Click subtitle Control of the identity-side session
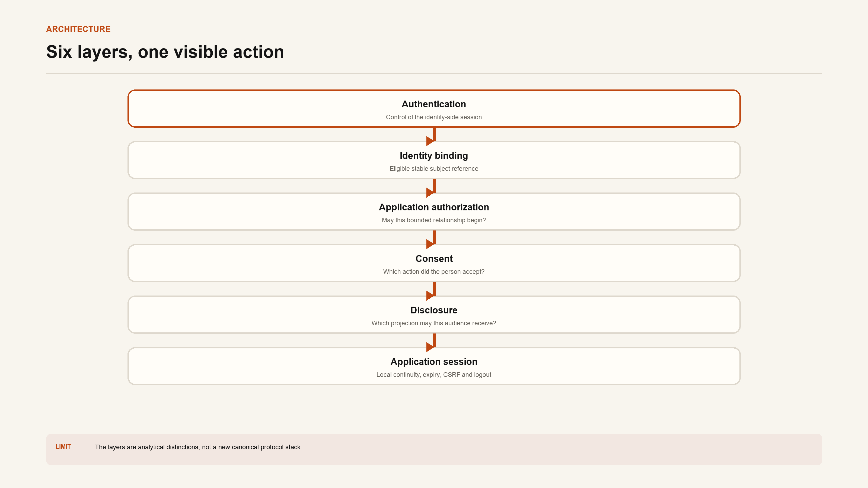 pyautogui.click(x=434, y=117)
